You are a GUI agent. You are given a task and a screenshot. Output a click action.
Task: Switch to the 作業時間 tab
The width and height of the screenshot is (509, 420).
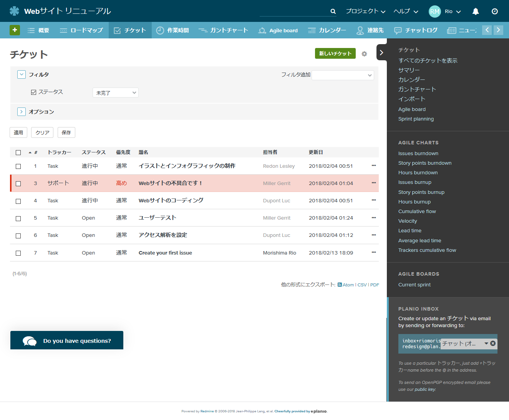click(x=172, y=30)
